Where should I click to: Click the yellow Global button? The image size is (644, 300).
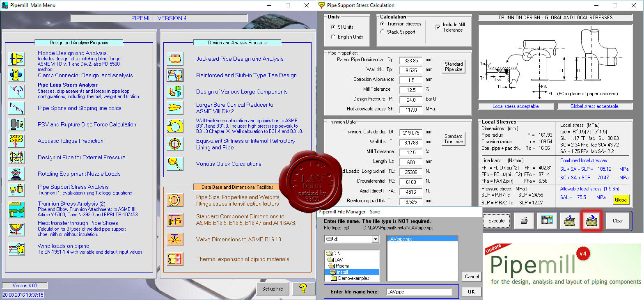621,200
